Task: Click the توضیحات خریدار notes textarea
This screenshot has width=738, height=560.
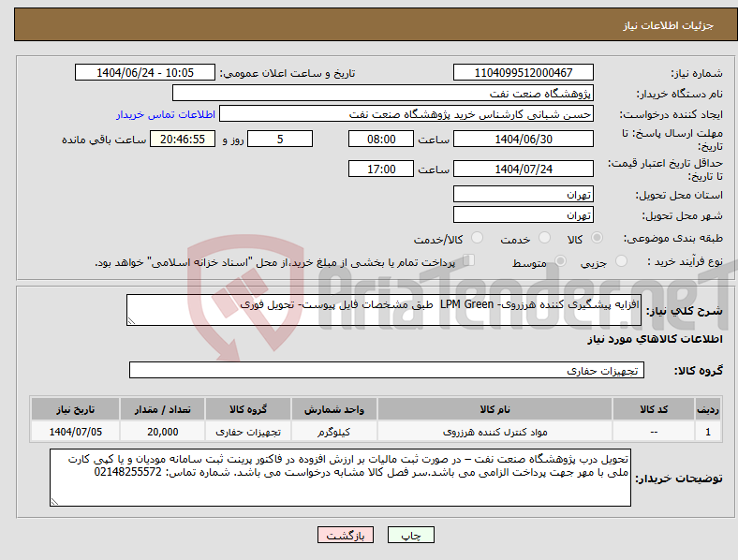Action: (340, 478)
